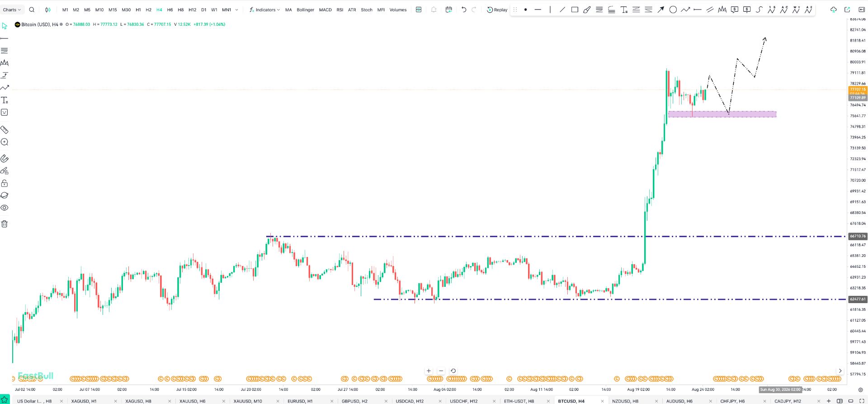This screenshot has height=404, width=868.
Task: Switch to the CADJPY, H12 tab
Action: pos(788,401)
